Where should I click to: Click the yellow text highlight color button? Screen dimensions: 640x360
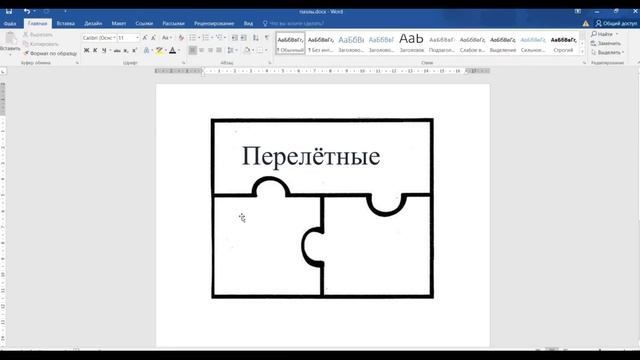click(x=159, y=50)
